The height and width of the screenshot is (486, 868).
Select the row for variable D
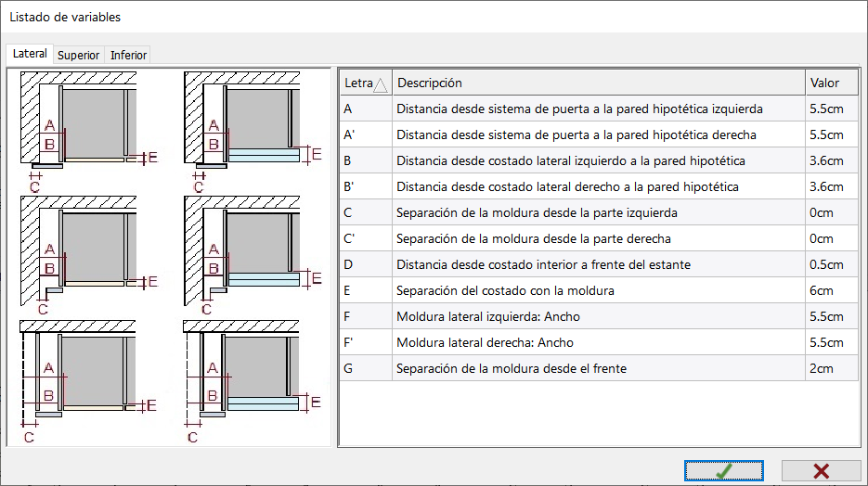tap(599, 265)
